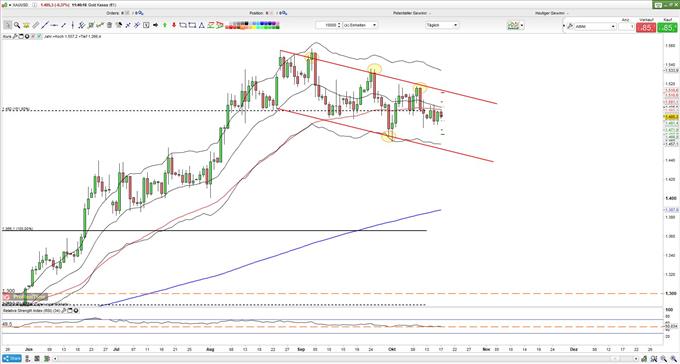Screen dimensions: 680x364
Task: Click the green Kauf buy button
Action: click(x=667, y=27)
